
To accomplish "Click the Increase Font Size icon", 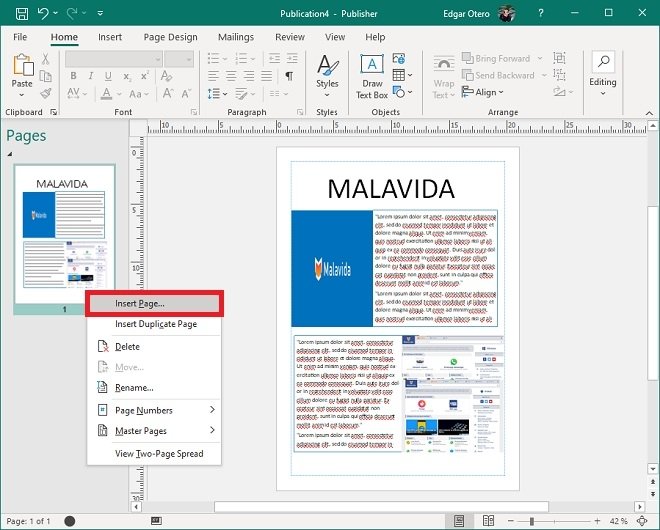I will pos(168,93).
